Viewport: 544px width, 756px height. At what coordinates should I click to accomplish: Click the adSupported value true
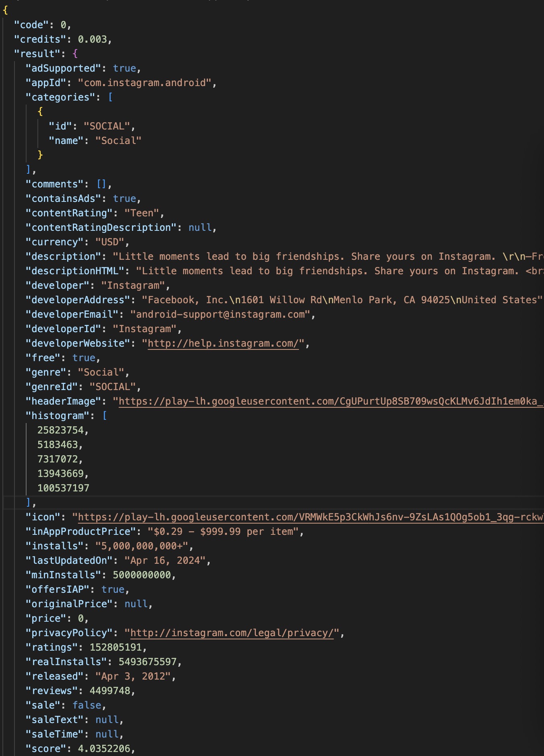click(125, 68)
